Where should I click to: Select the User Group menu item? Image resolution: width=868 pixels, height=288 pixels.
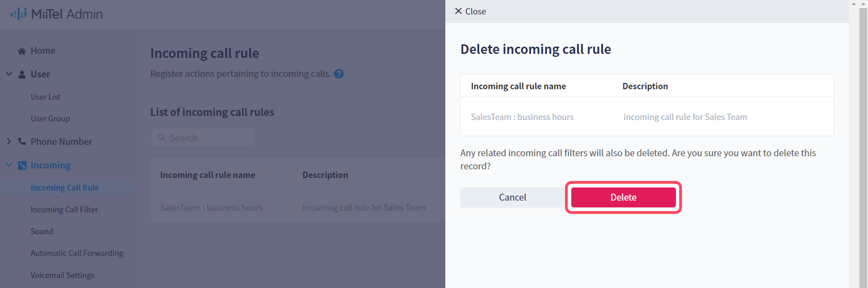pos(50,119)
